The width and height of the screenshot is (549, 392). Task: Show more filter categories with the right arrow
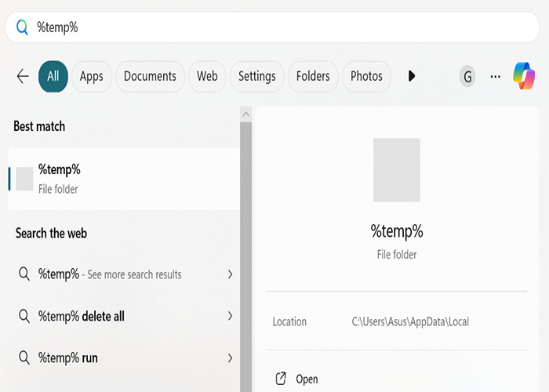[412, 76]
